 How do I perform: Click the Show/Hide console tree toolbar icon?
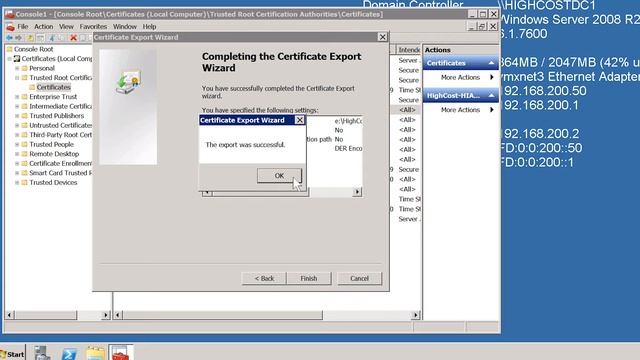coord(40,38)
